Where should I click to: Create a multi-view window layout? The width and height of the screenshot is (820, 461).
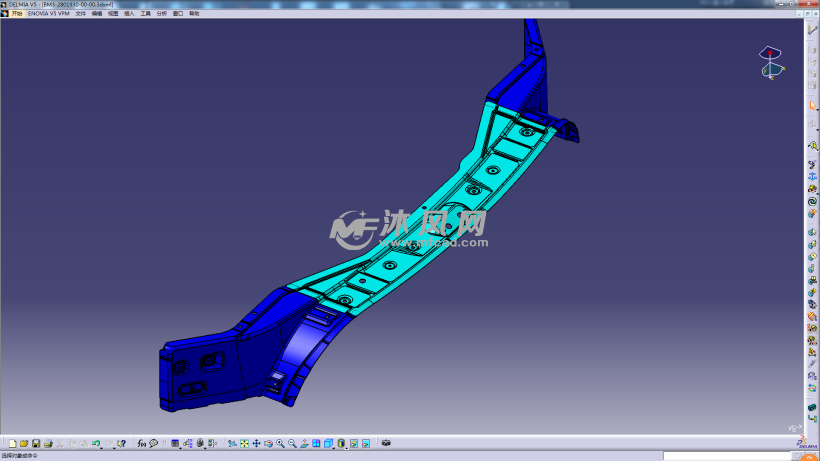[x=316, y=443]
